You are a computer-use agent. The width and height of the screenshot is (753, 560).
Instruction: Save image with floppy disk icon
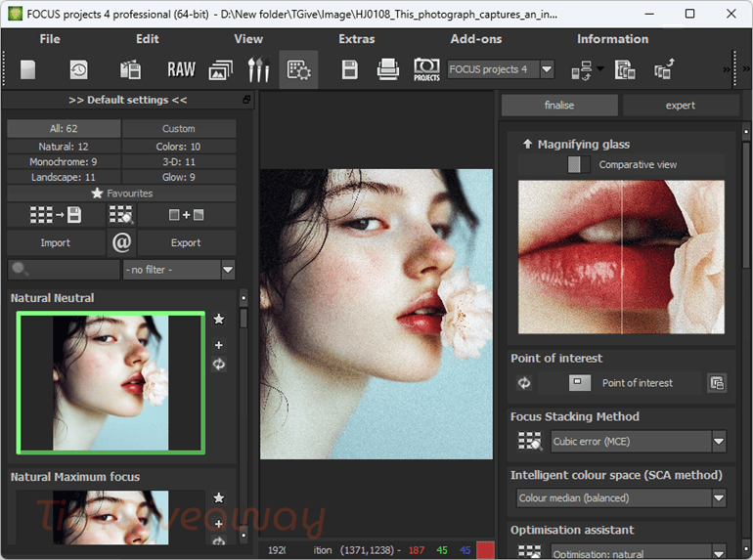click(x=350, y=69)
